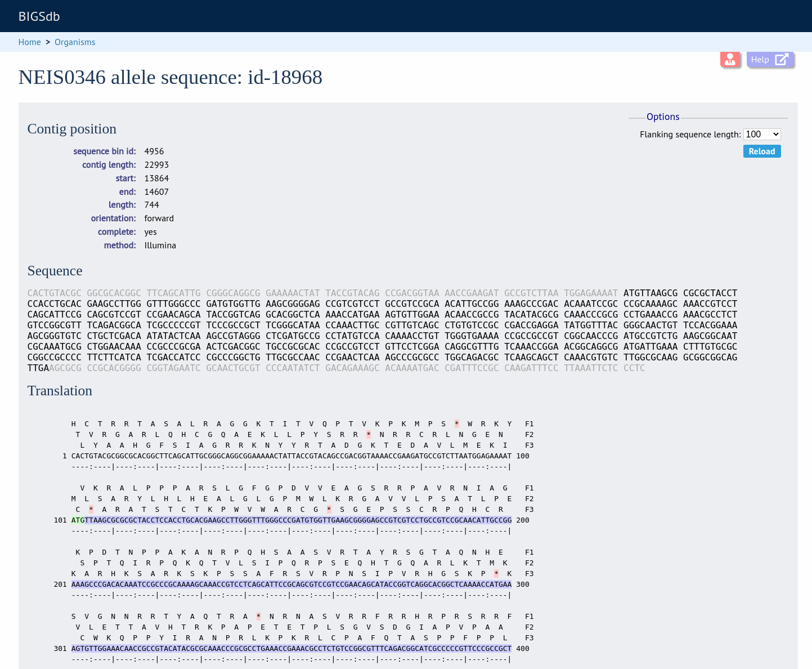The width and height of the screenshot is (812, 669).
Task: Click the Reload button
Action: (762, 151)
